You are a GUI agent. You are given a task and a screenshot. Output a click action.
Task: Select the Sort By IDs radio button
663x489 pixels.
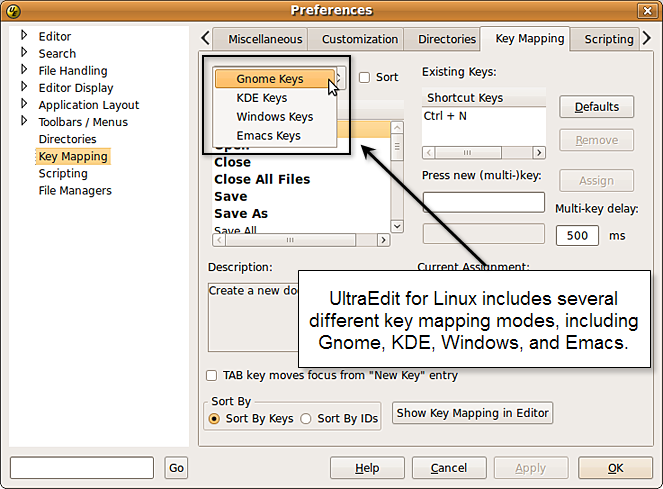306,419
